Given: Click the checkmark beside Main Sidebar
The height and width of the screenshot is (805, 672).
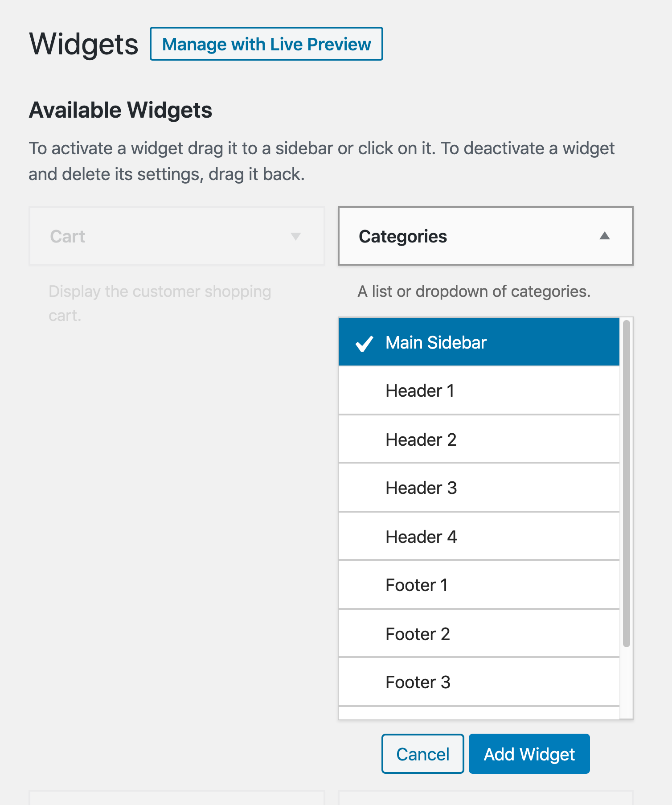Looking at the screenshot, I should pyautogui.click(x=363, y=342).
